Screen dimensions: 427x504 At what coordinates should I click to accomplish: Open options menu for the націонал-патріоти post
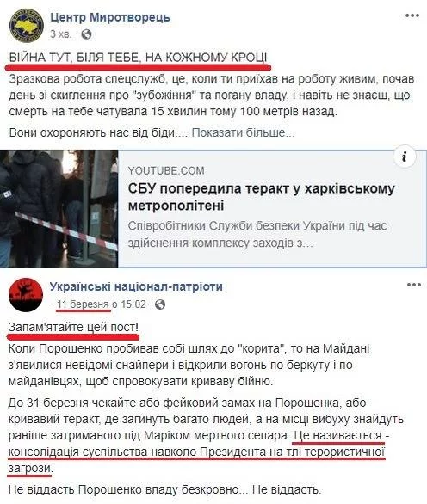pos(414,285)
